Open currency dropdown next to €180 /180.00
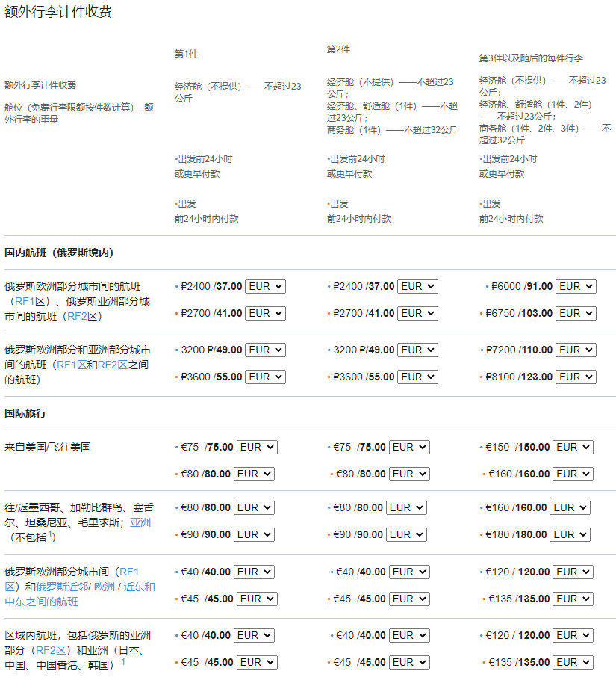The height and width of the screenshot is (677, 616). coord(570,534)
